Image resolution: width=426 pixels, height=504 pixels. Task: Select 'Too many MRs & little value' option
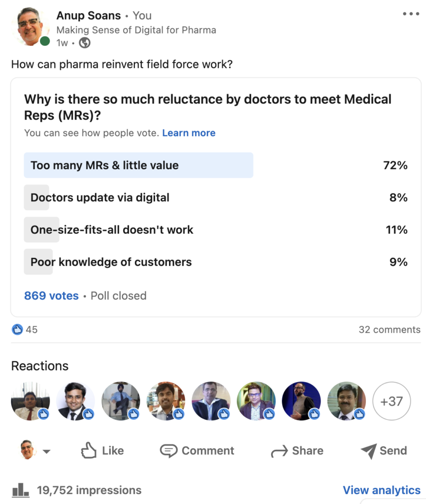tap(138, 165)
